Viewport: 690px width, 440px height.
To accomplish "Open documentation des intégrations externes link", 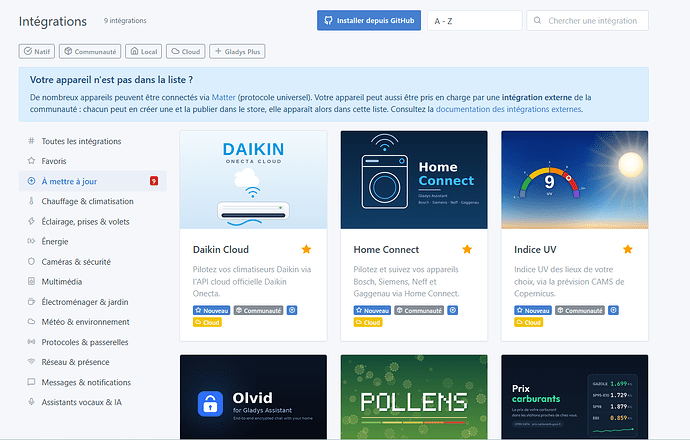I will point(509,109).
